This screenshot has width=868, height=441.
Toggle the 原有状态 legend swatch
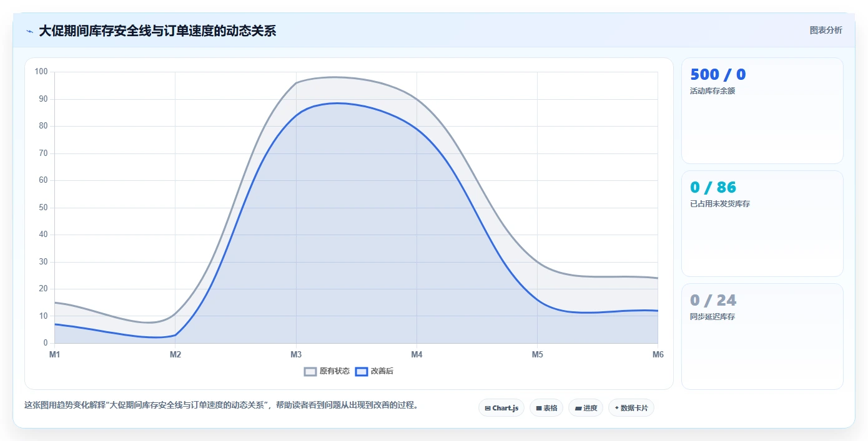(310, 371)
